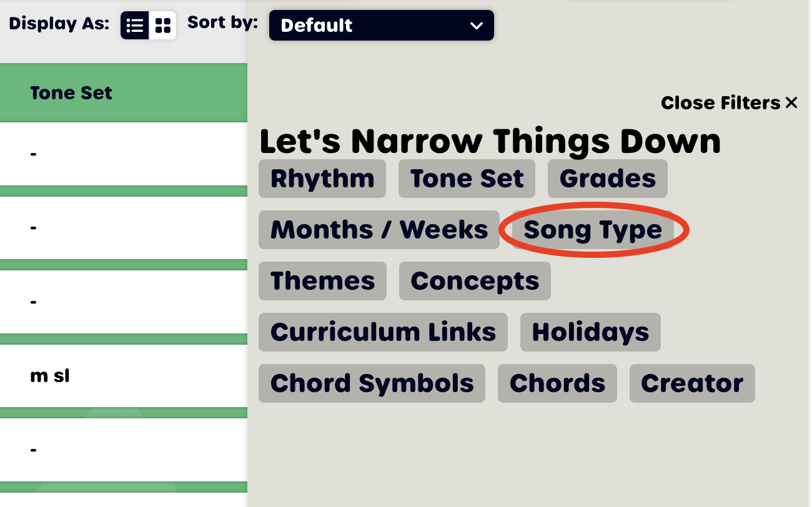Open the Concepts filter category
Image resolution: width=812 pixels, height=507 pixels.
point(475,281)
